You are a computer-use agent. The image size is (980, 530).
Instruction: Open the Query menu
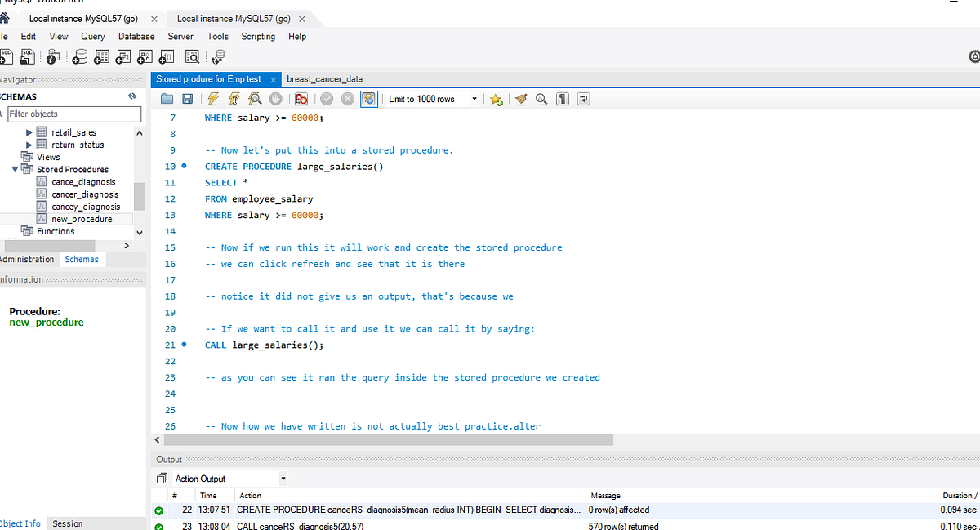(93, 36)
